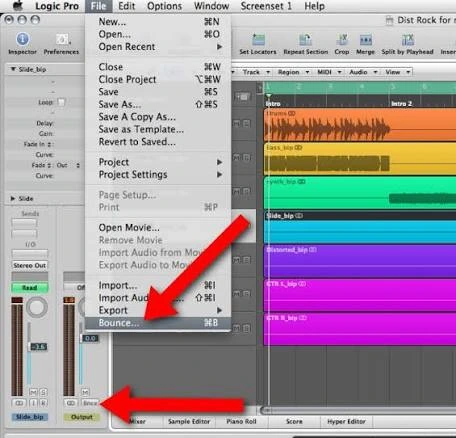Screen dimensions: 456x438
Task: Mute the Drums track in arrange
Action: pos(237,123)
